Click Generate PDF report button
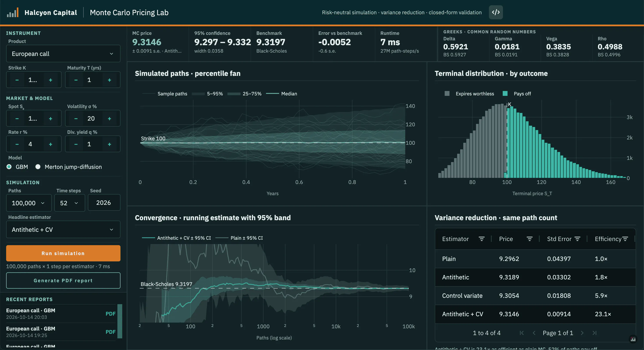 (x=63, y=280)
